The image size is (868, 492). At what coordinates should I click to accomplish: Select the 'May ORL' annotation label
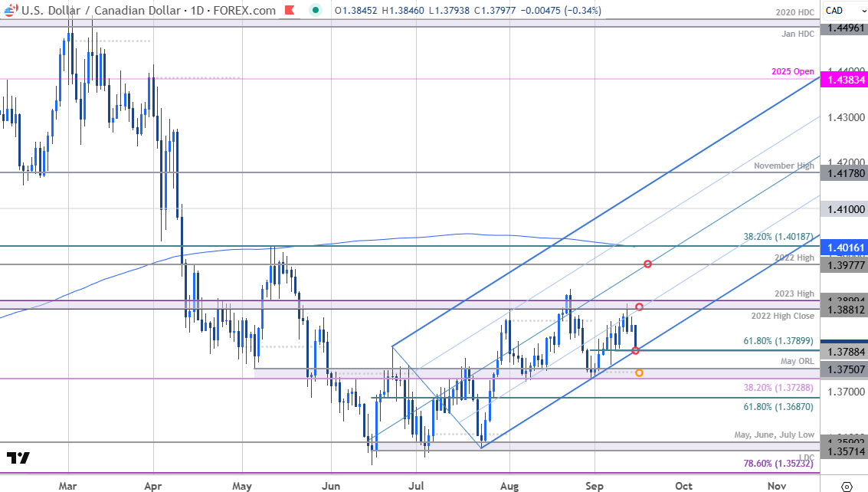tap(798, 361)
